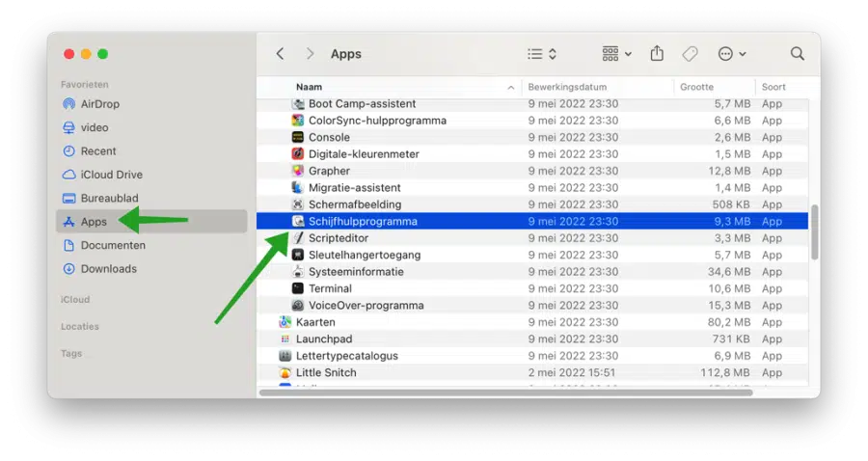Click the Terminal app icon

tap(298, 288)
